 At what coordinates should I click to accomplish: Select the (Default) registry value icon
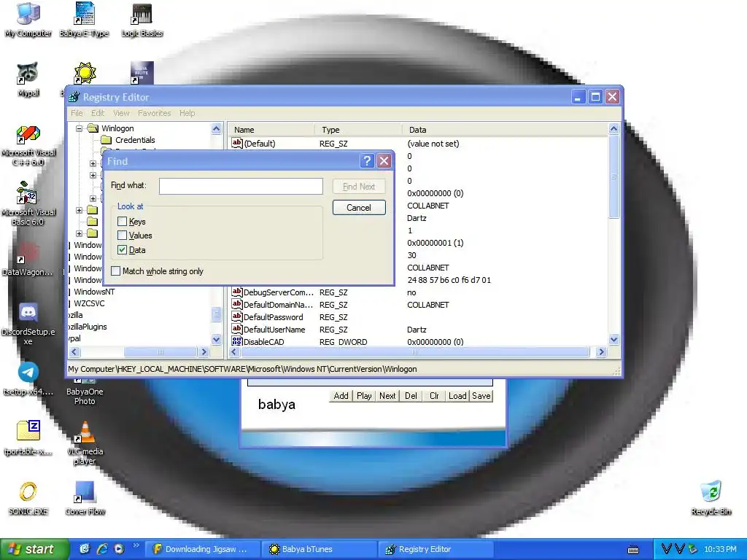237,143
